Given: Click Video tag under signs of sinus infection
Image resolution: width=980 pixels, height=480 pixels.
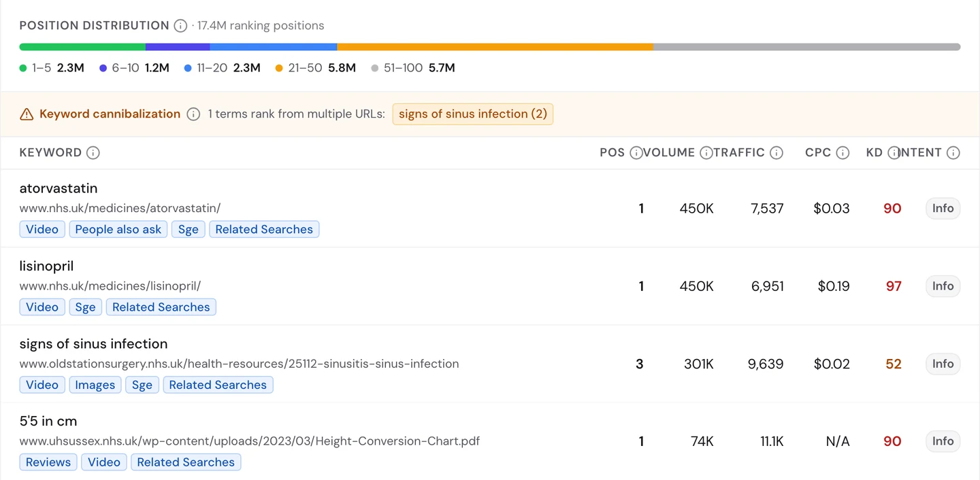Looking at the screenshot, I should click(x=42, y=385).
